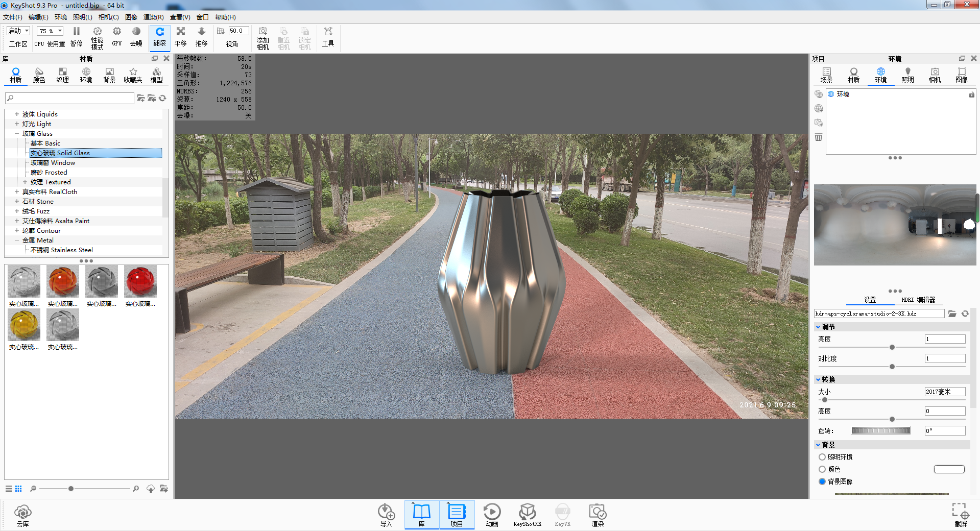This screenshot has width=980, height=531.
Task: Select the 翻滚 tumble camera tool
Action: (x=160, y=37)
